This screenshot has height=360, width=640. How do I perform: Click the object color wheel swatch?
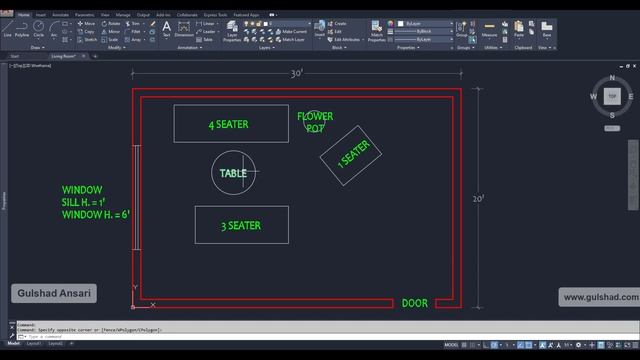pyautogui.click(x=391, y=24)
